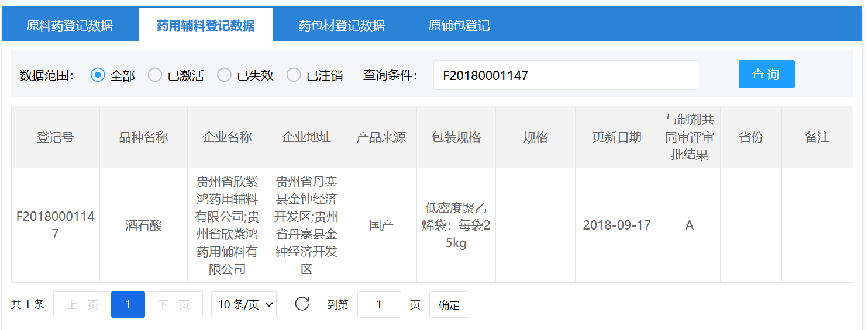Image resolution: width=868 pixels, height=330 pixels.
Task: Select the 已激活 radio button
Action: coord(155,75)
